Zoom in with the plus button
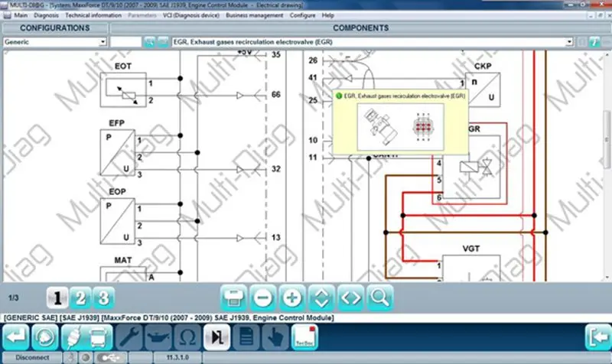612x364 pixels. tap(291, 297)
